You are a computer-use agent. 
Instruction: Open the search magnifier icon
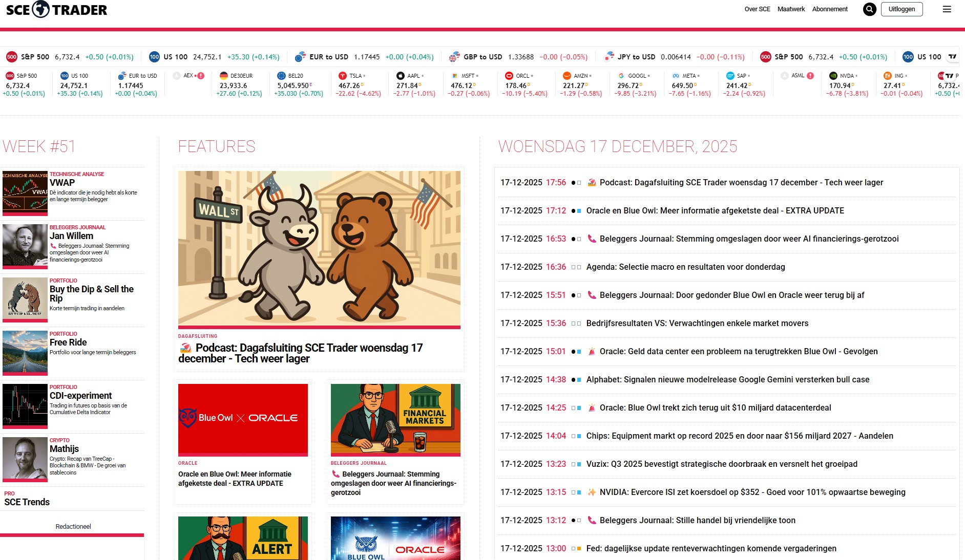(x=869, y=9)
